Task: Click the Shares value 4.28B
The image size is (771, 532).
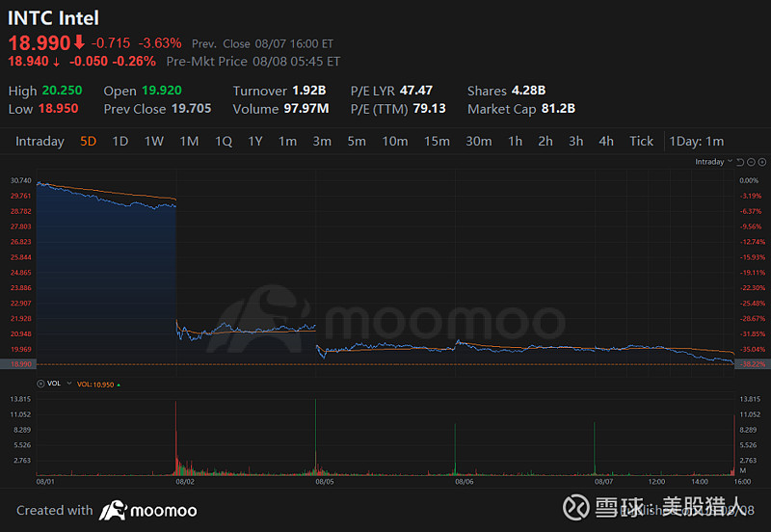Action: pyautogui.click(x=528, y=91)
